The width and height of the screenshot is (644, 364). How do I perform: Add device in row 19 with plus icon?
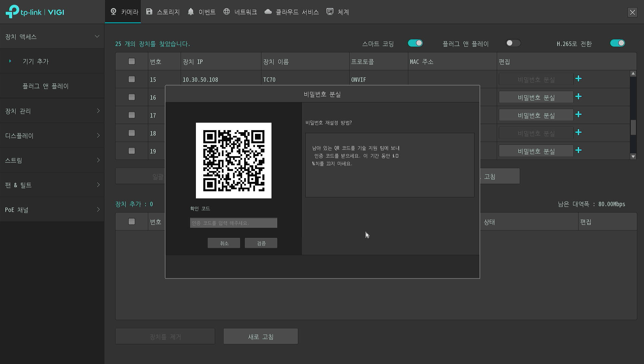point(578,150)
